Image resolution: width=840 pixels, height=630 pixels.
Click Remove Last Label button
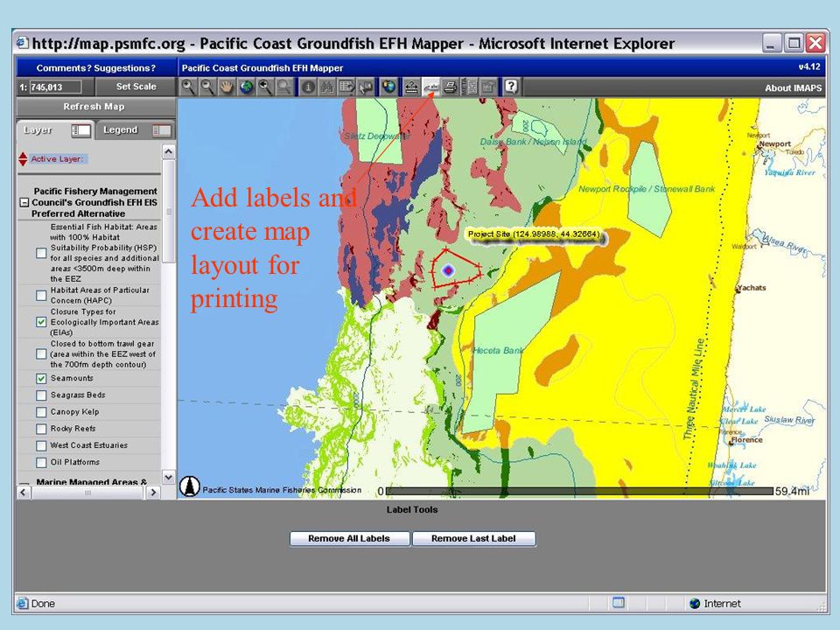pos(473,538)
